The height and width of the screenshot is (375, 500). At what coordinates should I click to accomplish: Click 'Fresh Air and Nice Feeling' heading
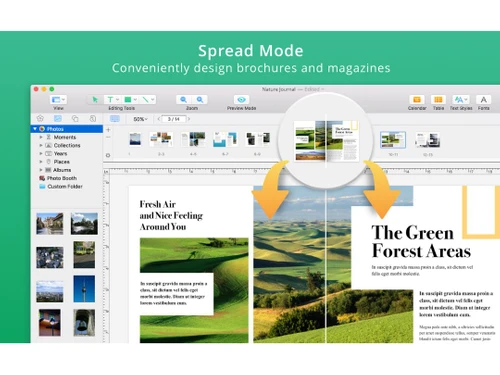pos(171,215)
